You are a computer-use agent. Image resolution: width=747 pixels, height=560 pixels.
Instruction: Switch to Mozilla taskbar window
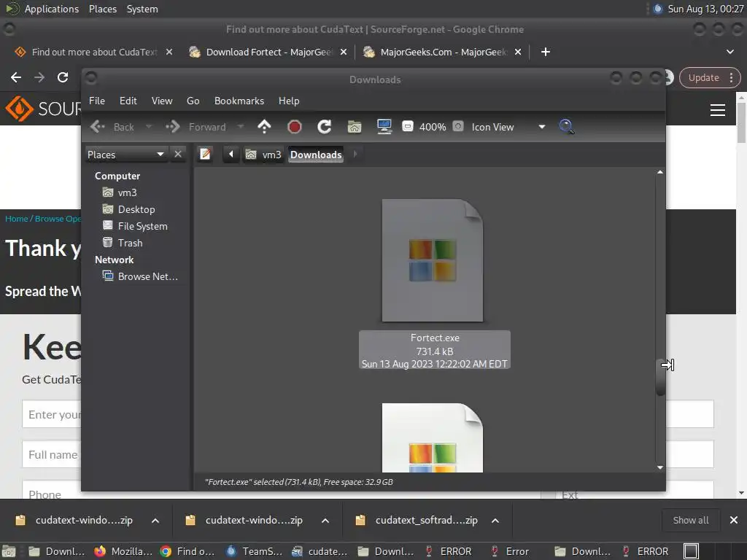pos(123,551)
